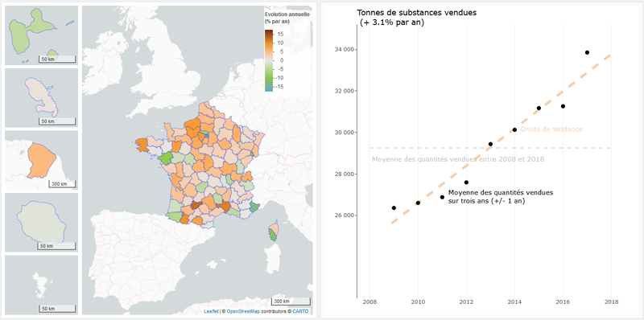Click the chart title Tonnes de substances vendues
Screen dimensions: 644x320
click(417, 13)
